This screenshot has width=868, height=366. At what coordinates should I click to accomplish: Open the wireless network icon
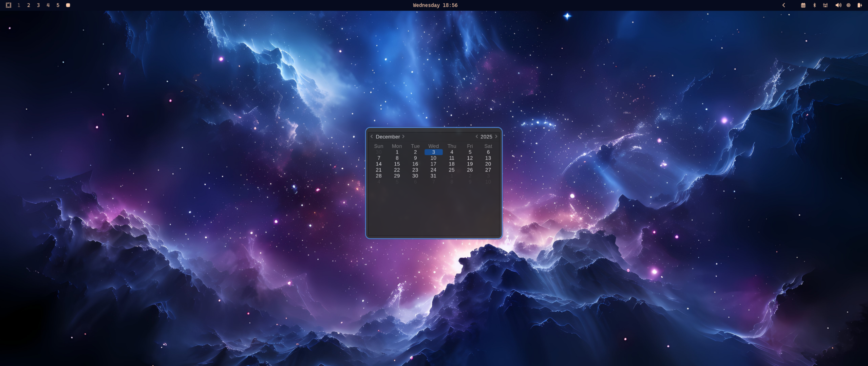pos(825,5)
